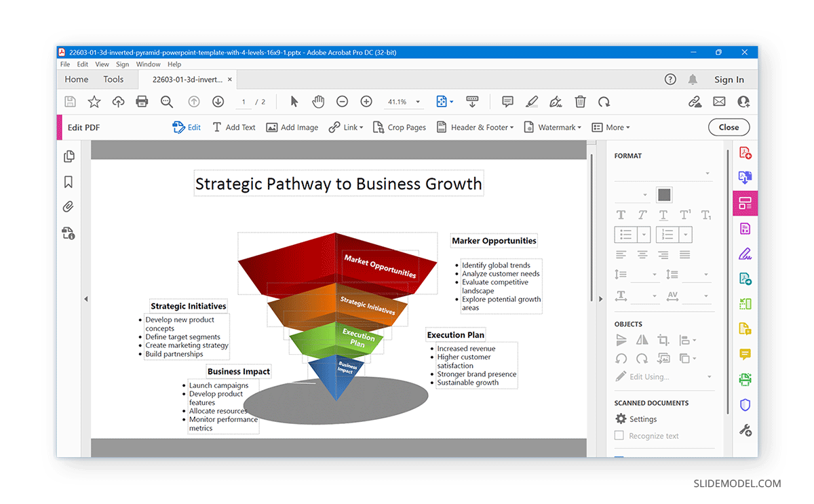Open the Export PDF tool in right rail
814x504 pixels.
click(x=745, y=178)
